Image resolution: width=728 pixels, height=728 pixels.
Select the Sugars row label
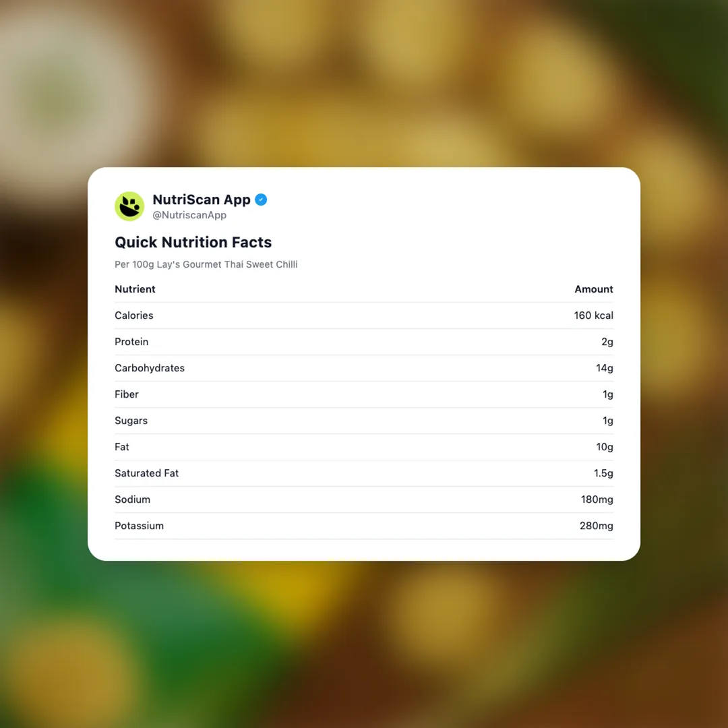click(x=131, y=421)
